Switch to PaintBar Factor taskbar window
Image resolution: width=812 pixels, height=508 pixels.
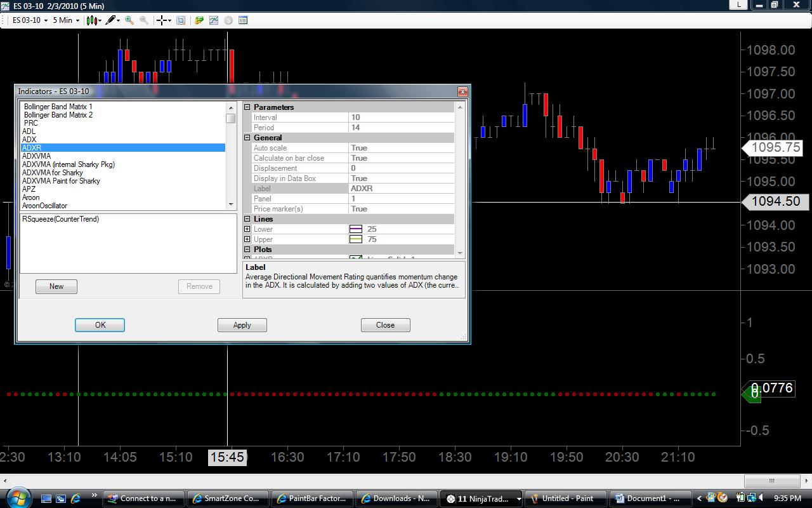click(313, 498)
